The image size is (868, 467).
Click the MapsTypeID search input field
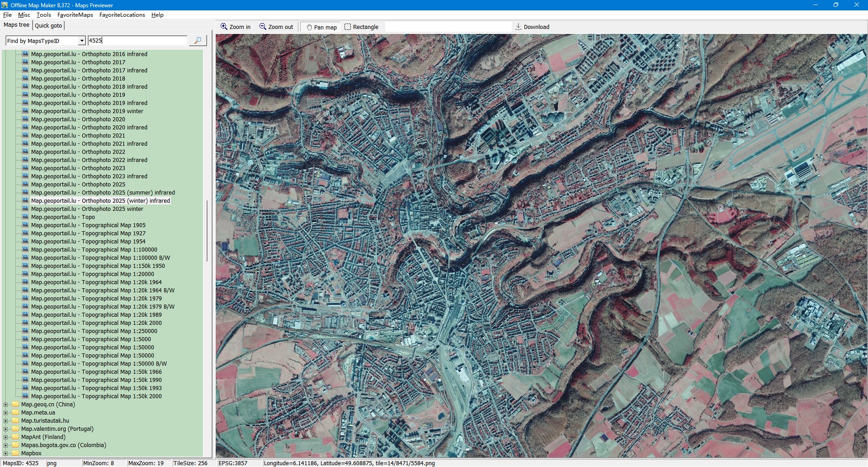[137, 41]
